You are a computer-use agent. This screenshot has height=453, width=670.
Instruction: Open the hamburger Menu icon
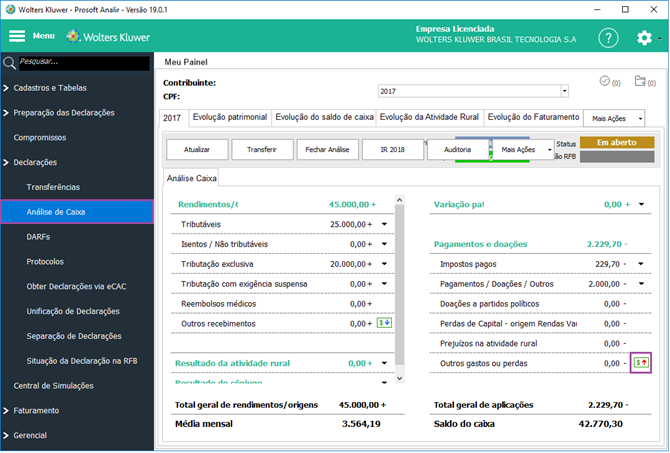point(17,36)
